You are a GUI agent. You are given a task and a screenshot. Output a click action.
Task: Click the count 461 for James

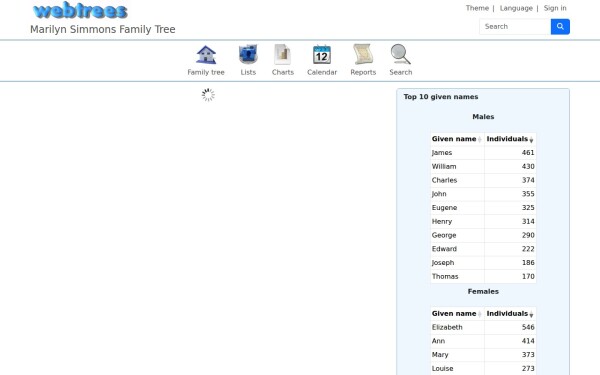point(528,153)
